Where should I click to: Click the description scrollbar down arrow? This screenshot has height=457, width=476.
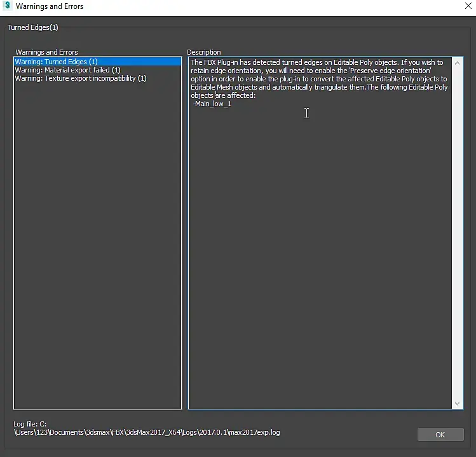point(457,404)
